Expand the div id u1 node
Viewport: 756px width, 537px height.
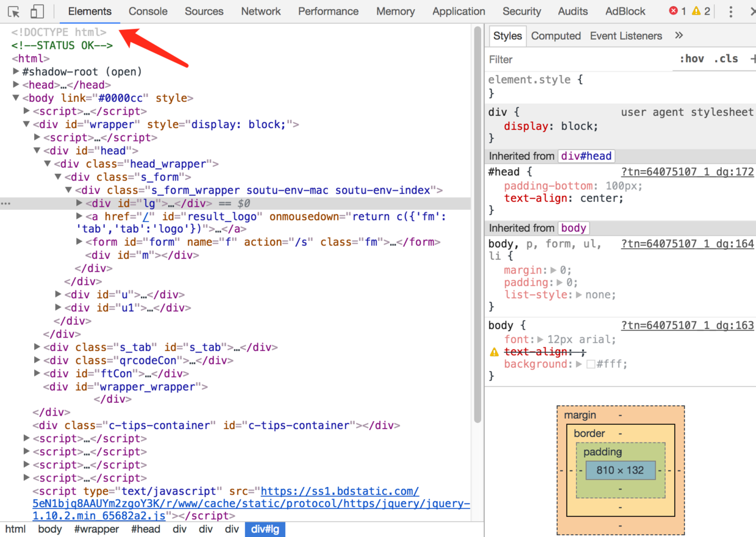coord(59,308)
